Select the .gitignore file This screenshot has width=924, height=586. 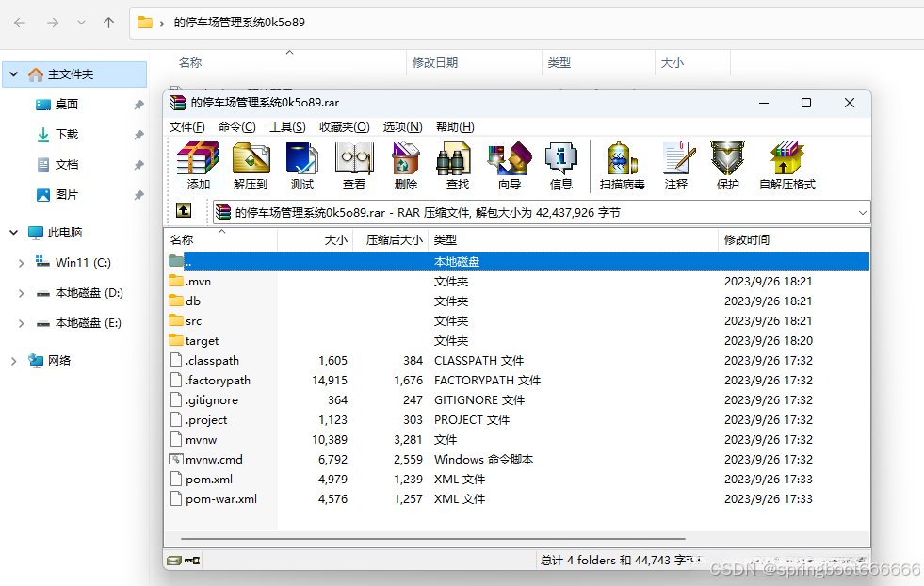tap(517, 399)
